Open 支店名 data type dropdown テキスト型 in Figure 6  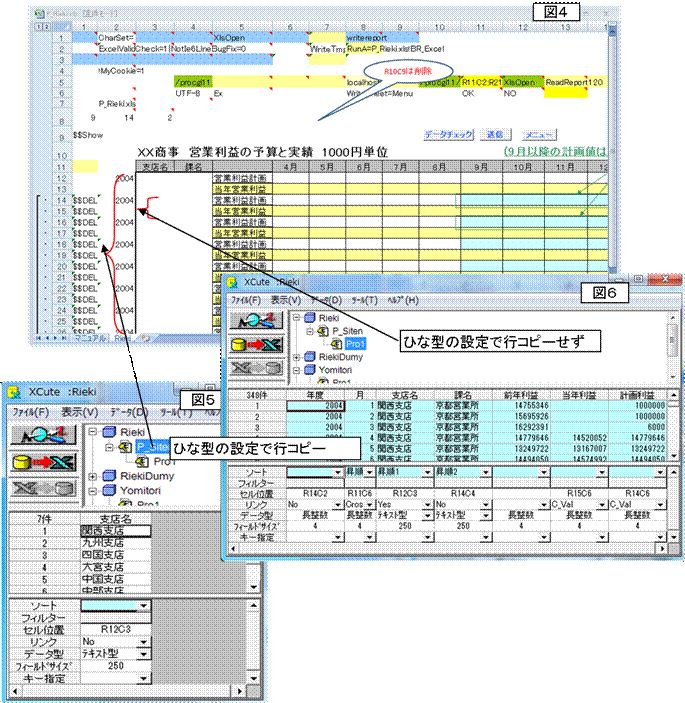(427, 515)
